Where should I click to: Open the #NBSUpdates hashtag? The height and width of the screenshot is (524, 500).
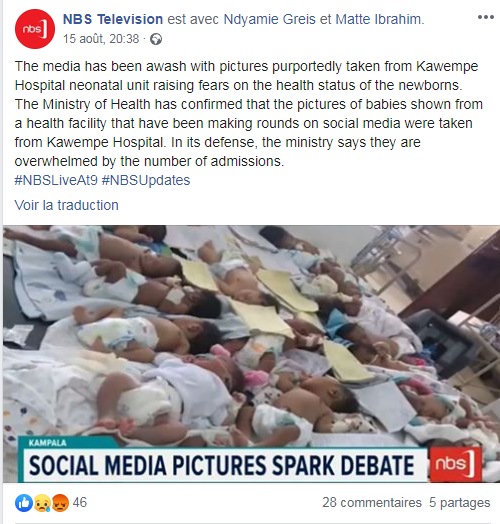coord(146,180)
